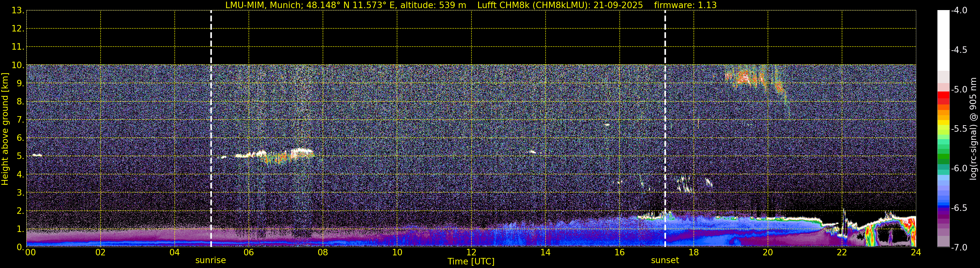Click the height-axis tick label "13."
Viewport: 980px width, 268px height.
coord(18,11)
